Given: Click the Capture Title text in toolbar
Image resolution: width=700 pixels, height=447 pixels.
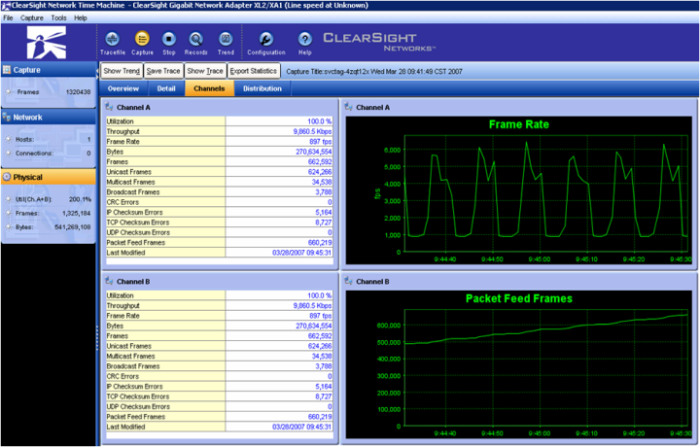Looking at the screenshot, I should coord(374,71).
